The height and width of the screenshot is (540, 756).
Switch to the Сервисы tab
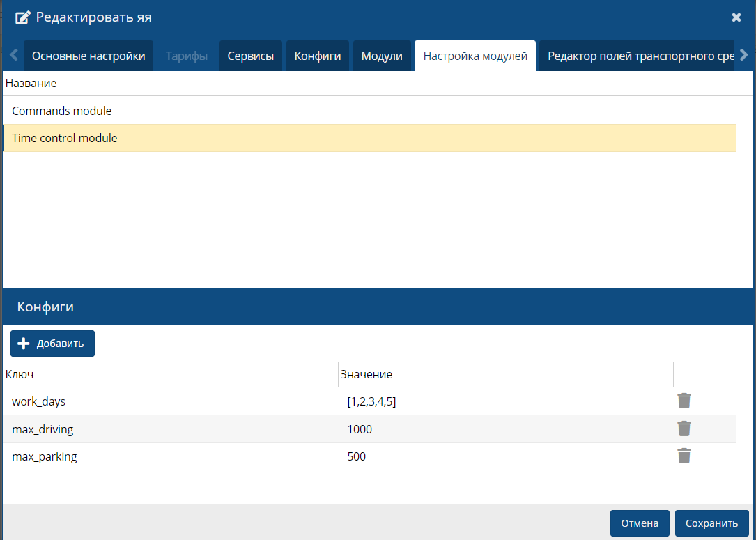click(250, 56)
